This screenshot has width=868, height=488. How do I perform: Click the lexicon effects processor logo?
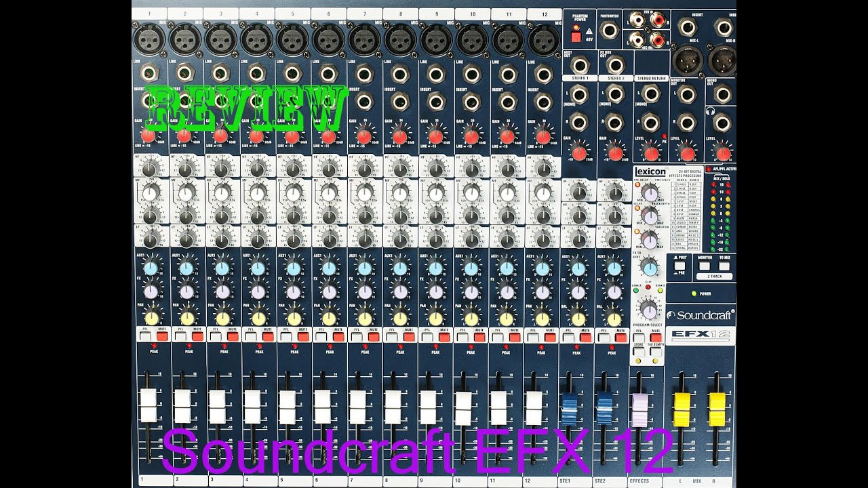pos(650,171)
